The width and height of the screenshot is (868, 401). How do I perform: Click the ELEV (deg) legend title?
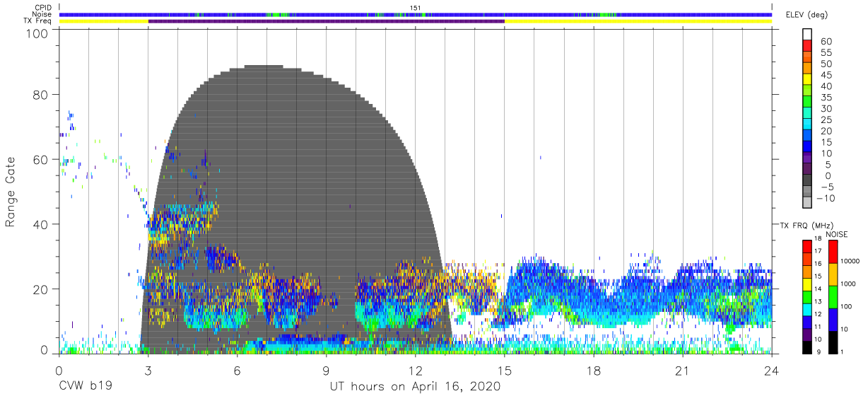[x=807, y=15]
